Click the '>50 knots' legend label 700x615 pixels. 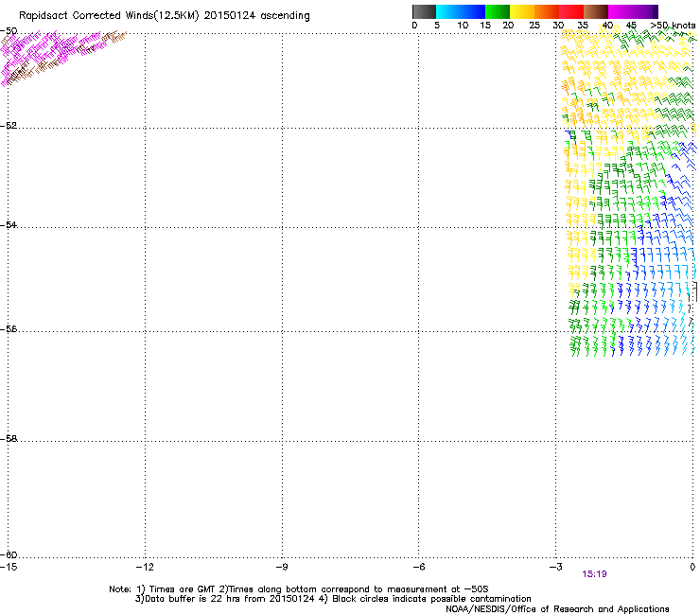(673, 26)
